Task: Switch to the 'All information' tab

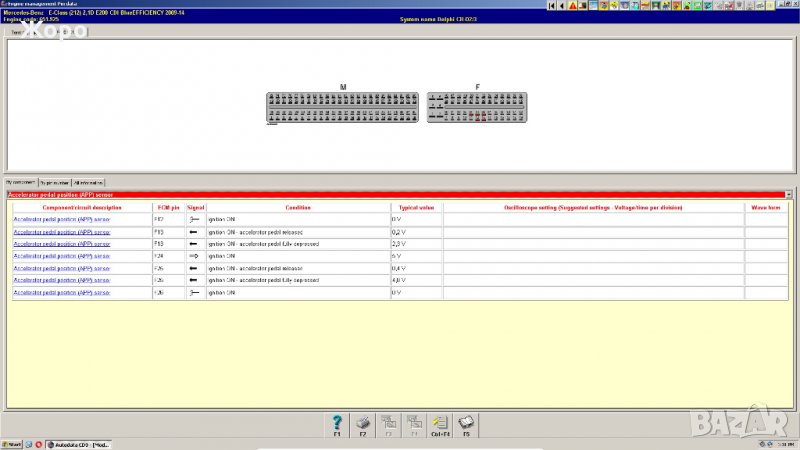Action: [x=88, y=183]
